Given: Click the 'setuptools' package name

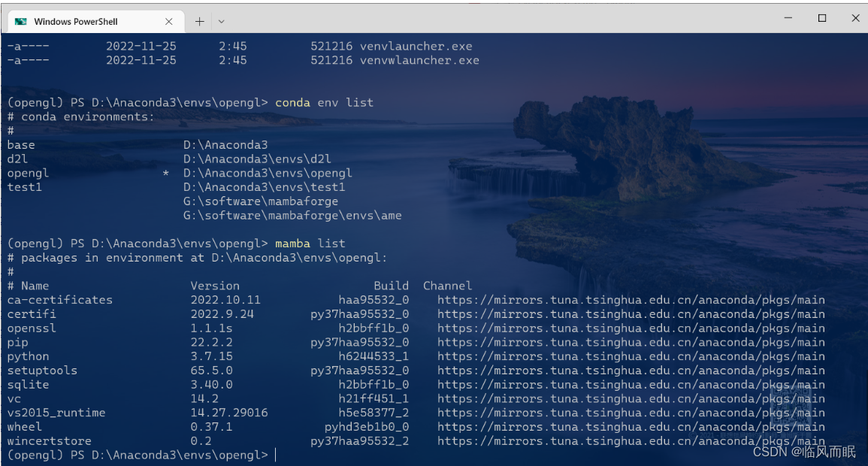Looking at the screenshot, I should (42, 371).
